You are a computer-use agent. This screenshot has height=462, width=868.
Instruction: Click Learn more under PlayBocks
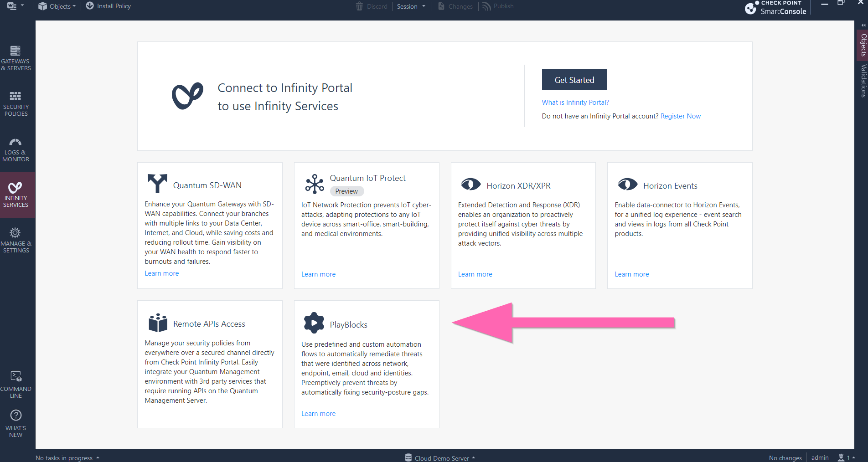318,413
